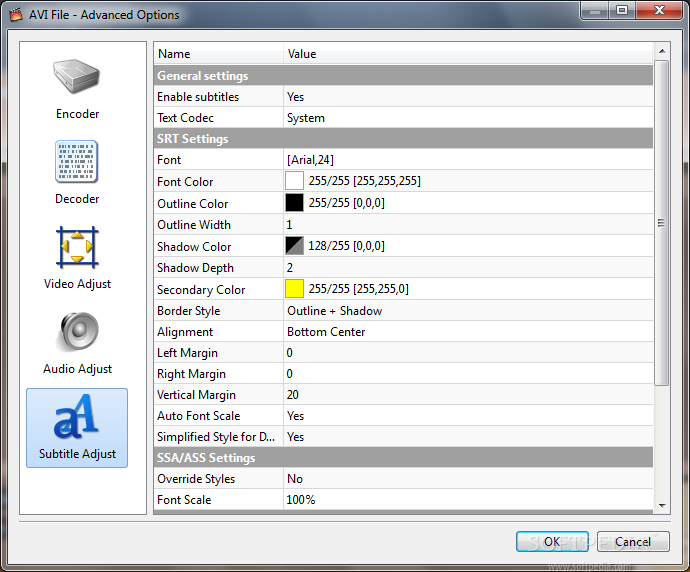This screenshot has width=690, height=572.
Task: Discard changes with the Cancel button
Action: point(633,542)
